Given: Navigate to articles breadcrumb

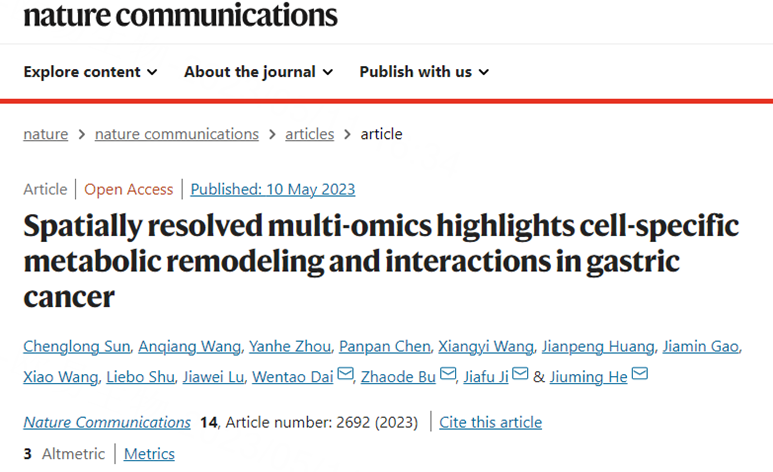Looking at the screenshot, I should coord(310,134).
